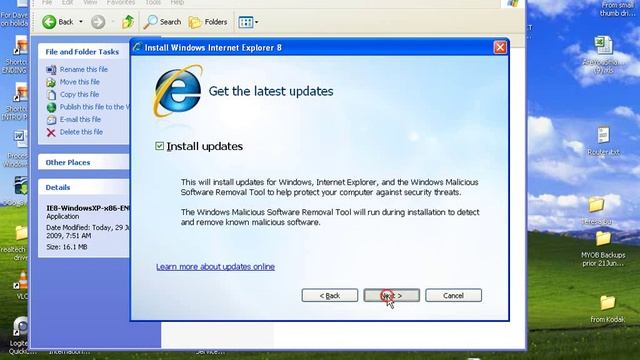This screenshot has height=360, width=640.
Task: Click Rename this file task
Action: tap(84, 69)
